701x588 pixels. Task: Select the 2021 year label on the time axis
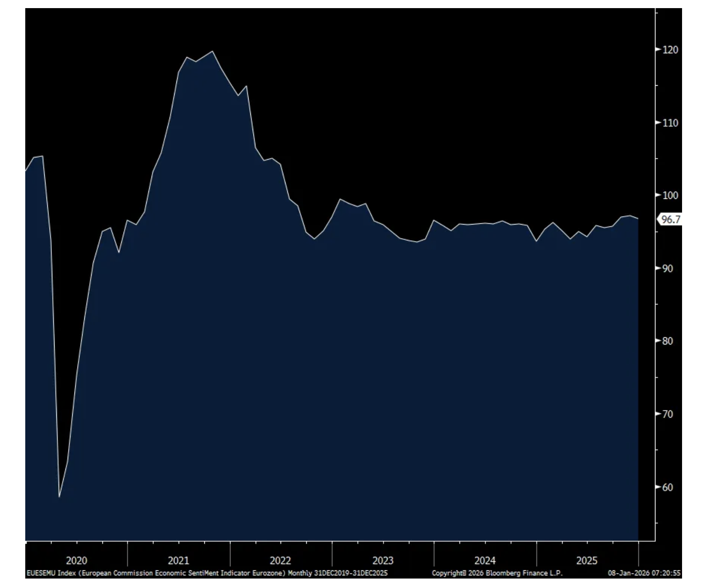(x=179, y=560)
